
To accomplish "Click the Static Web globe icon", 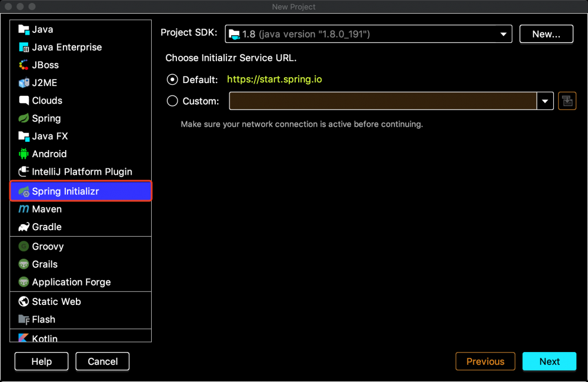I will [x=24, y=301].
